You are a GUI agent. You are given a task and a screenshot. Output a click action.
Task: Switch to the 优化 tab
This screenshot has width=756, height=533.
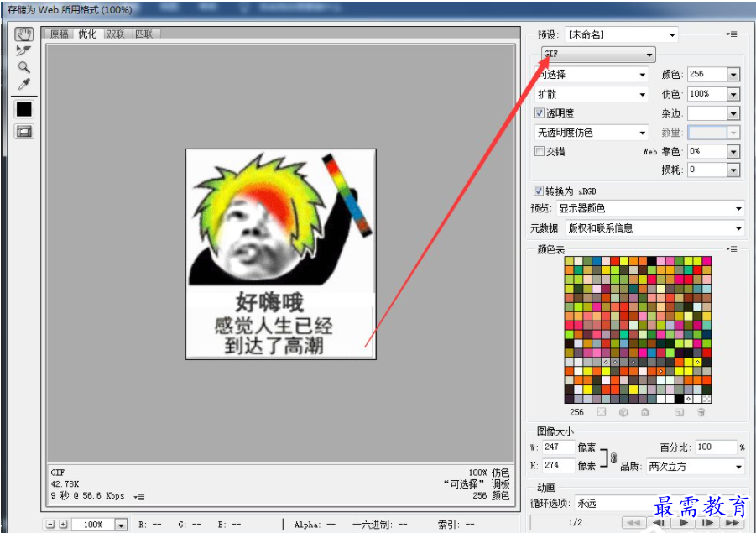(x=87, y=34)
